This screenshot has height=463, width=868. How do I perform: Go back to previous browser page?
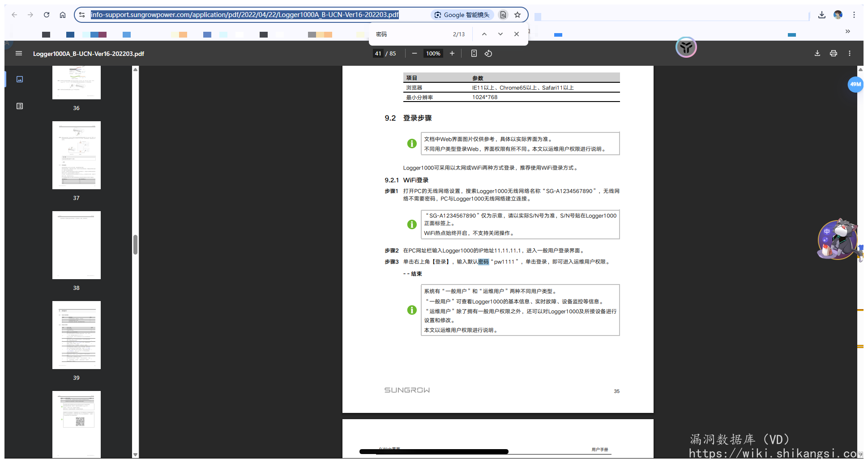(x=14, y=15)
